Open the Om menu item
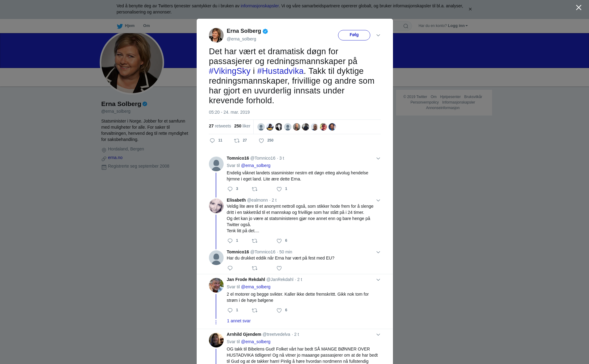Screen dimensions: 589x364 coord(146,26)
